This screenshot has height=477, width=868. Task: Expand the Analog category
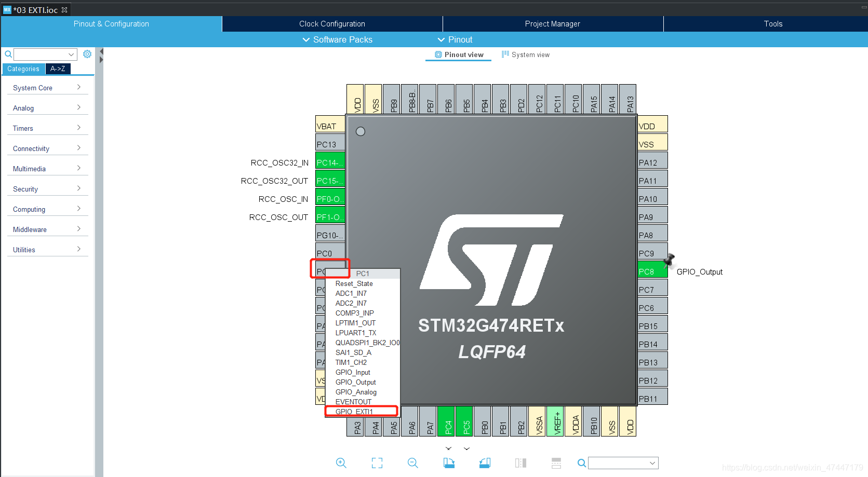[47, 108]
